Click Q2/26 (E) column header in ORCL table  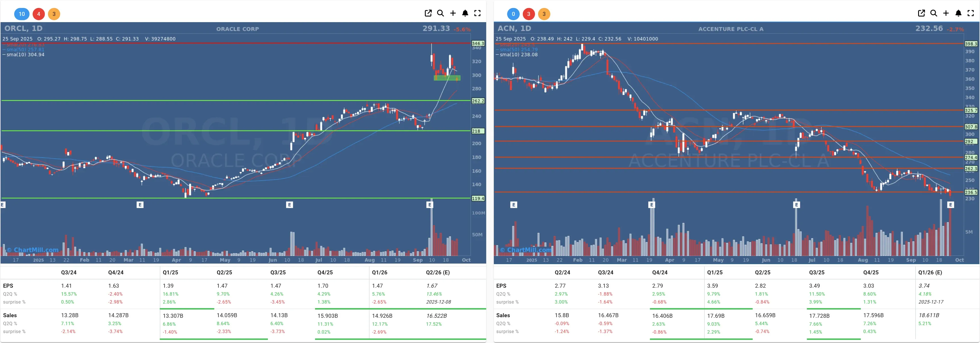[x=438, y=272]
